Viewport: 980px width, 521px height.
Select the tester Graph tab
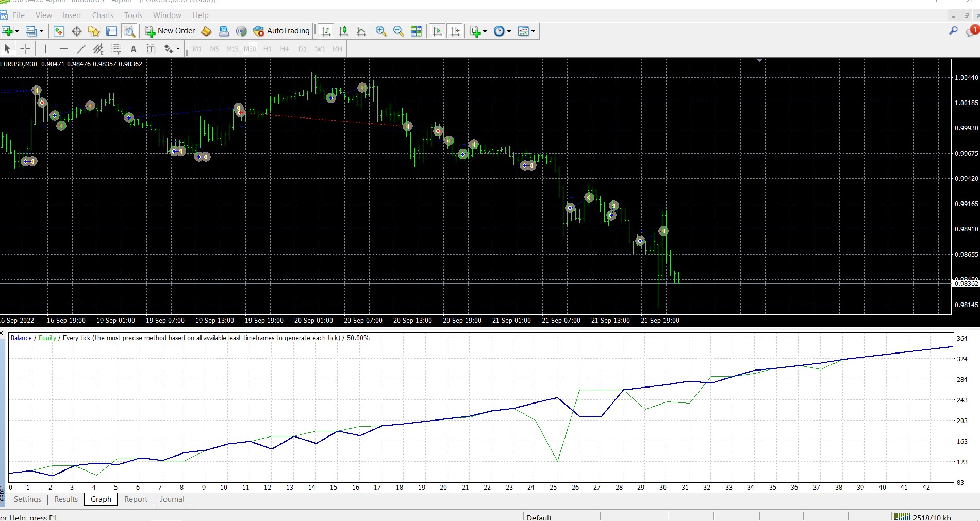tap(101, 499)
